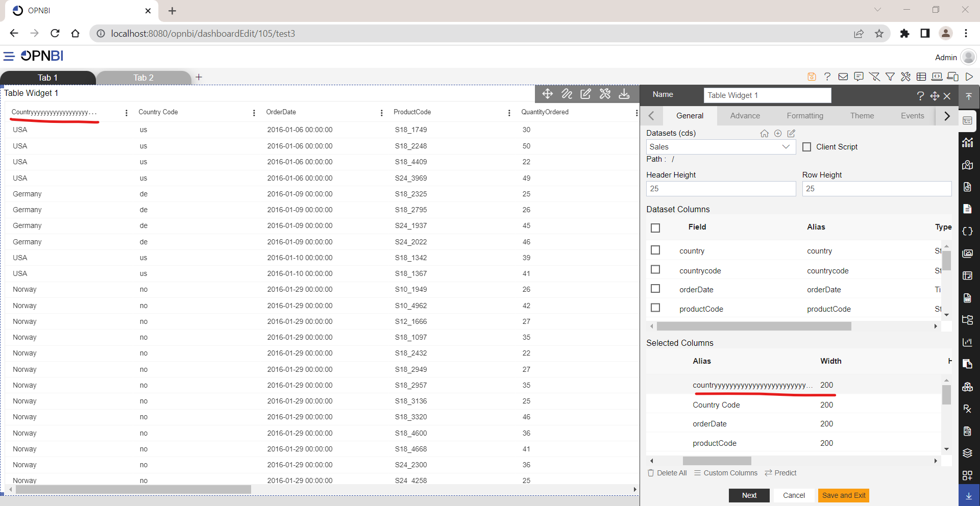This screenshot has width=980, height=506.
Task: Click the right chevron to show more tabs
Action: [x=947, y=116]
